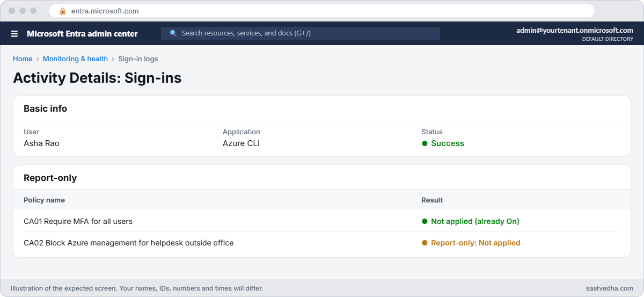Select the 'Azure CLI' application value
The height and width of the screenshot is (297, 644).
(x=241, y=143)
